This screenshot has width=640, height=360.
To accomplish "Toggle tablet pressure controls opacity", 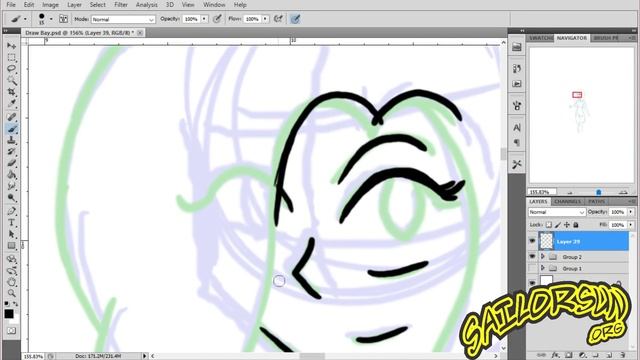I will [218, 19].
